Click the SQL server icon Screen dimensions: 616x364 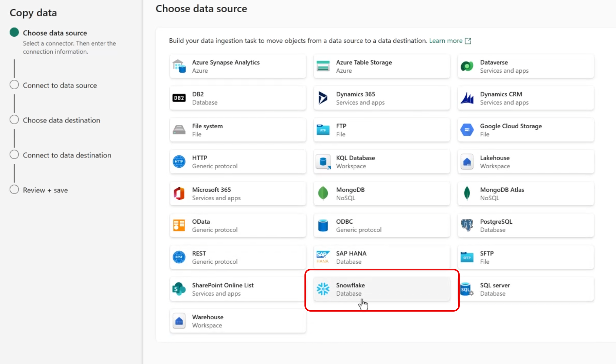coord(467,289)
